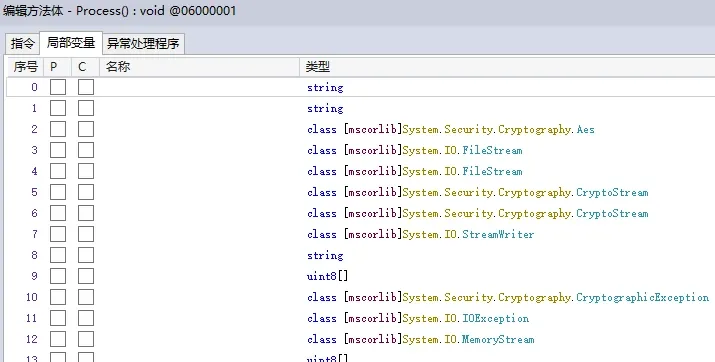This screenshot has width=715, height=362.
Task: Toggle P checkbox in row 6
Action: click(58, 213)
